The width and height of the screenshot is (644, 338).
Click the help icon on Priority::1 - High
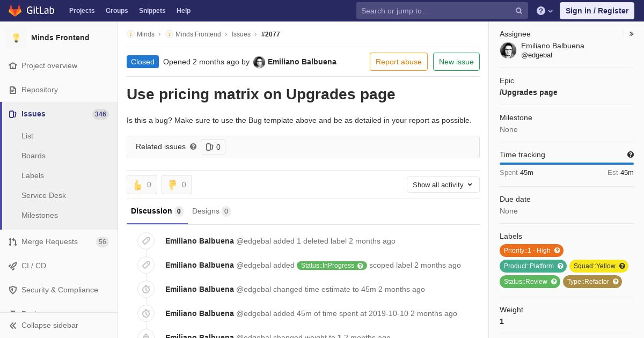point(557,251)
